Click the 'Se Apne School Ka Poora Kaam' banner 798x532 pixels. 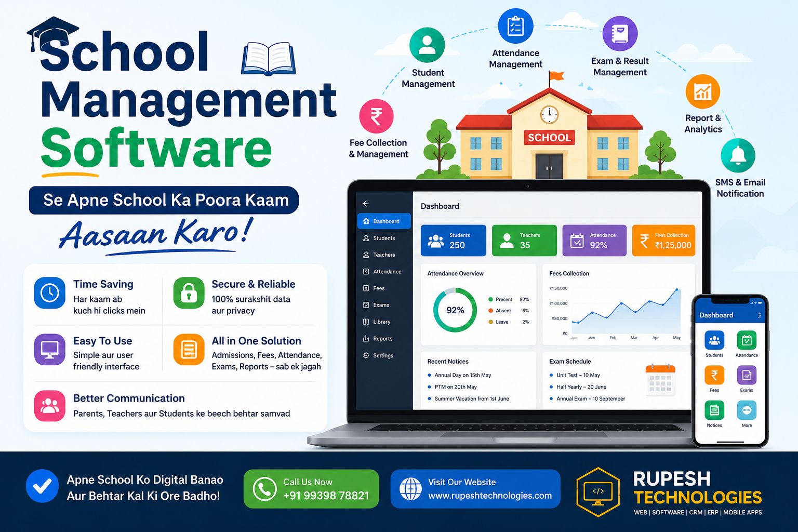(164, 200)
